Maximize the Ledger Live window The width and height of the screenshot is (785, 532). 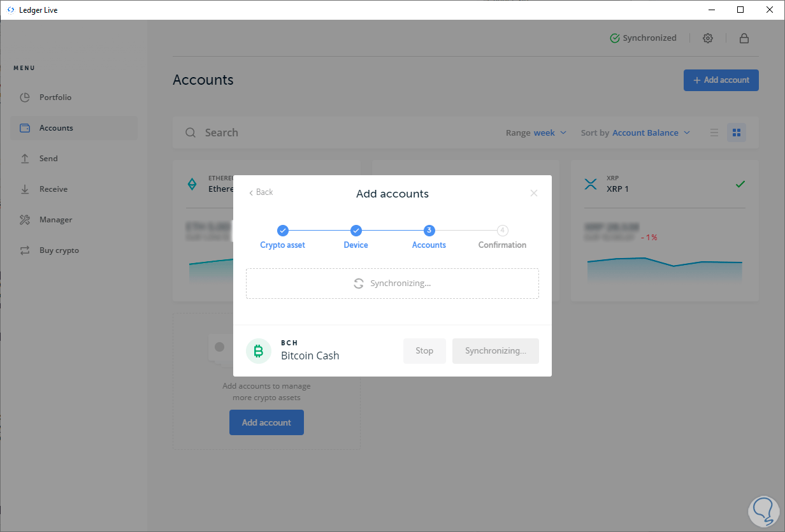(740, 10)
